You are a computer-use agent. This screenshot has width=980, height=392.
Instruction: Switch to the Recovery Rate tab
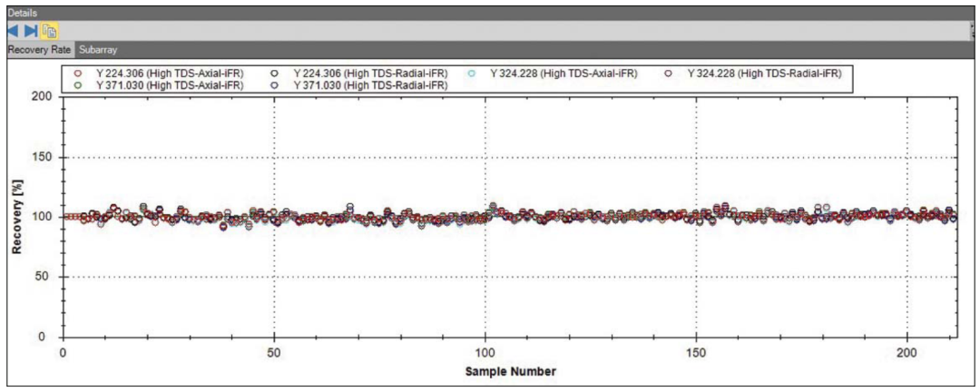39,49
